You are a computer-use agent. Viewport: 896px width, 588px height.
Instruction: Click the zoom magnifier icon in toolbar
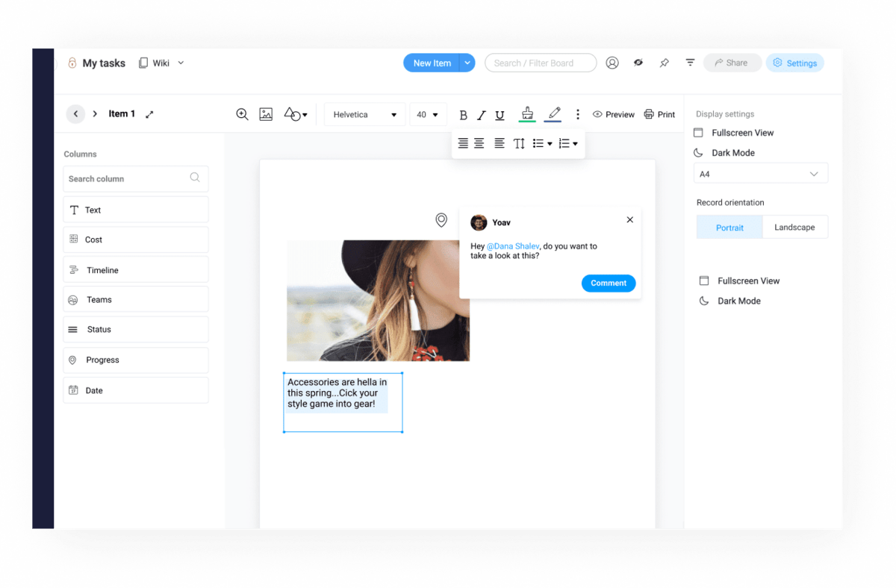click(x=242, y=114)
